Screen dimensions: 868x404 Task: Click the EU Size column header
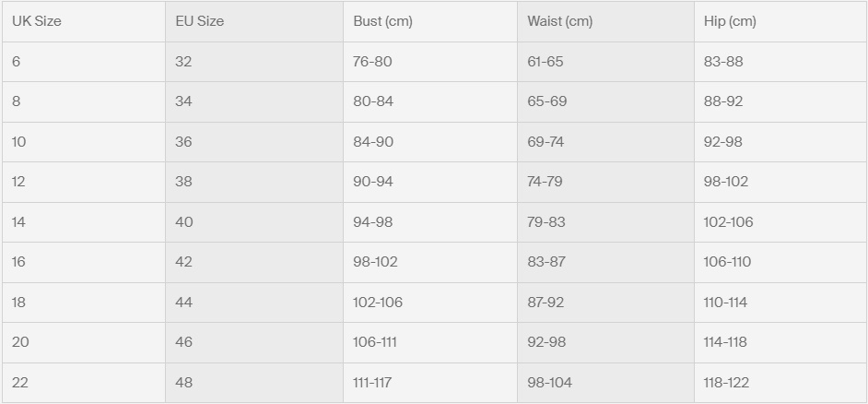[199, 21]
